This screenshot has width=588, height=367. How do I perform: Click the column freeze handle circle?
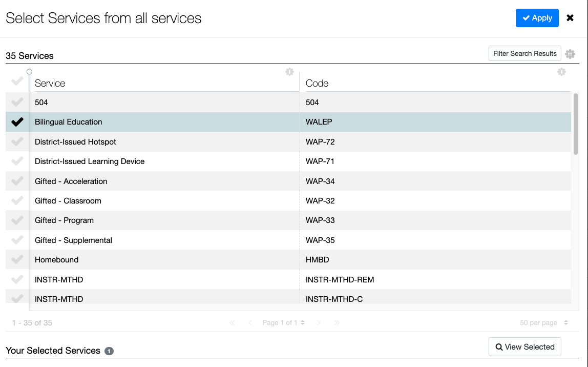pyautogui.click(x=29, y=72)
